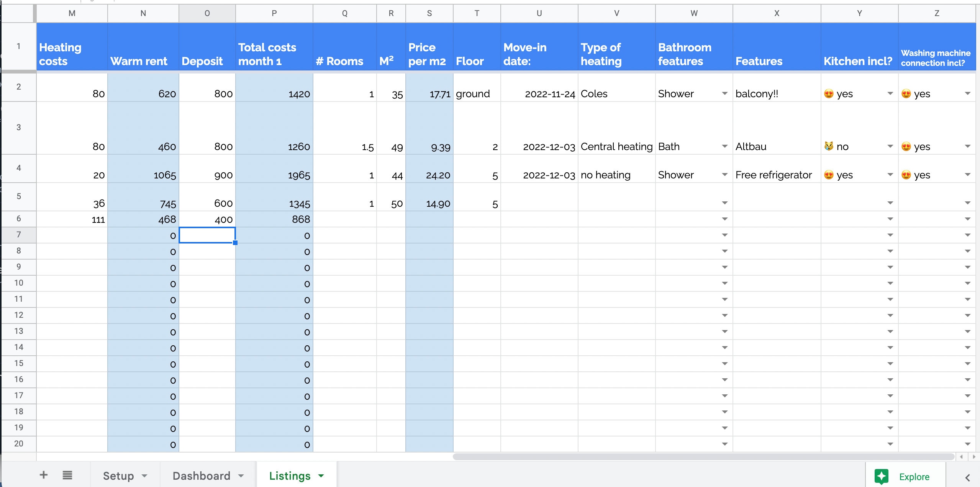Image resolution: width=980 pixels, height=487 pixels.
Task: Open Kitchen incl dropdown in row 2
Action: [890, 93]
